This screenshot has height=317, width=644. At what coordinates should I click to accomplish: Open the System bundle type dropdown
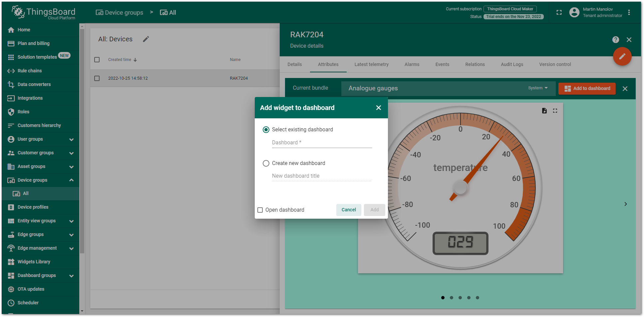point(537,88)
